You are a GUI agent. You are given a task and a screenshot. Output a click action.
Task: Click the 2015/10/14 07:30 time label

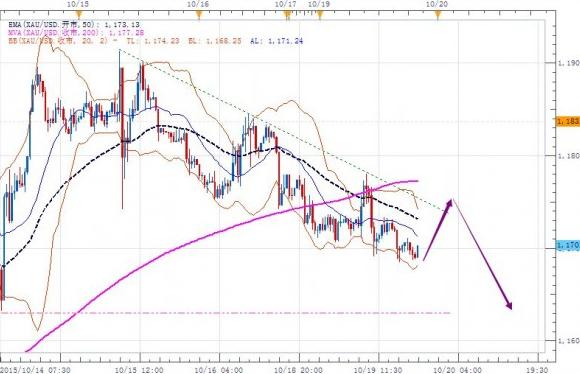click(x=35, y=370)
